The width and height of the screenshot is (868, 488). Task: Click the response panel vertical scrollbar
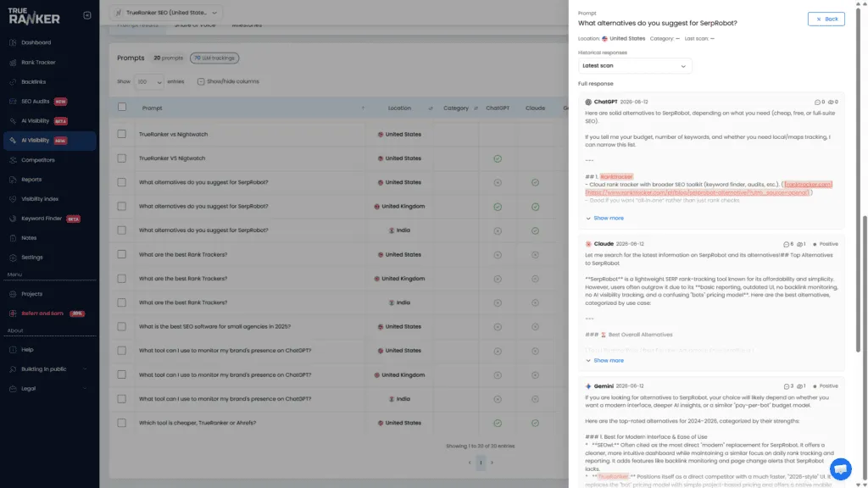click(x=858, y=180)
